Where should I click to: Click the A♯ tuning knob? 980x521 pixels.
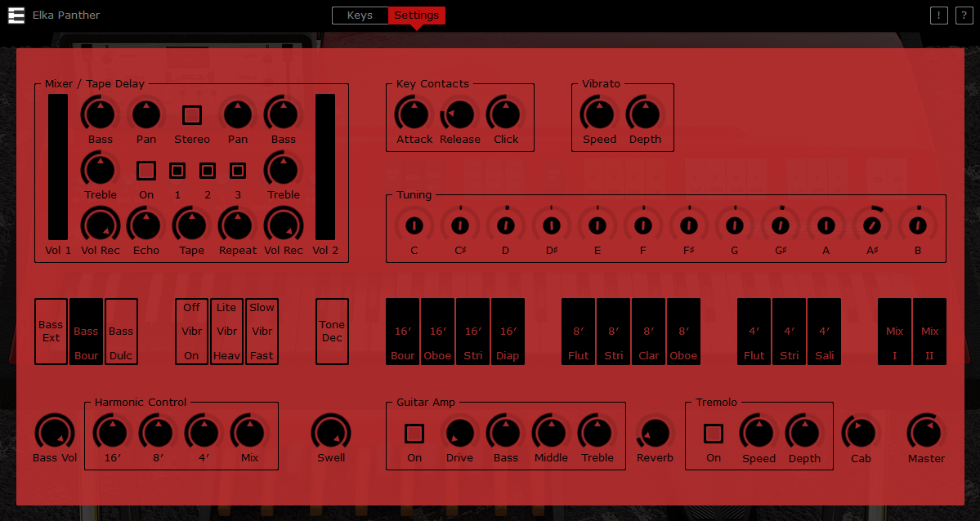(x=872, y=225)
